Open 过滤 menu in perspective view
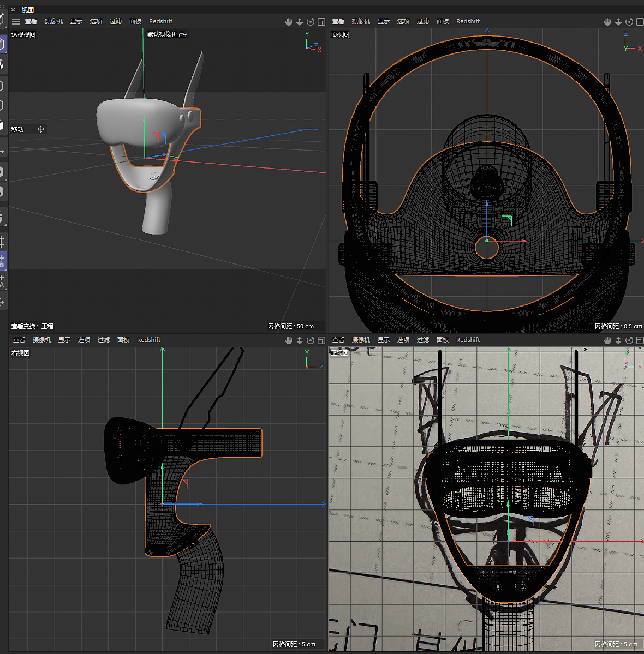 click(116, 21)
